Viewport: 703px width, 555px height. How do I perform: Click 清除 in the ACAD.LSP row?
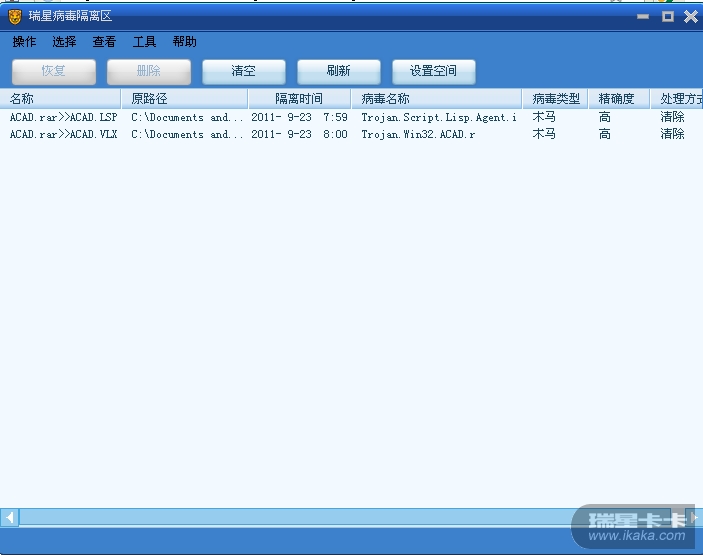[x=672, y=117]
